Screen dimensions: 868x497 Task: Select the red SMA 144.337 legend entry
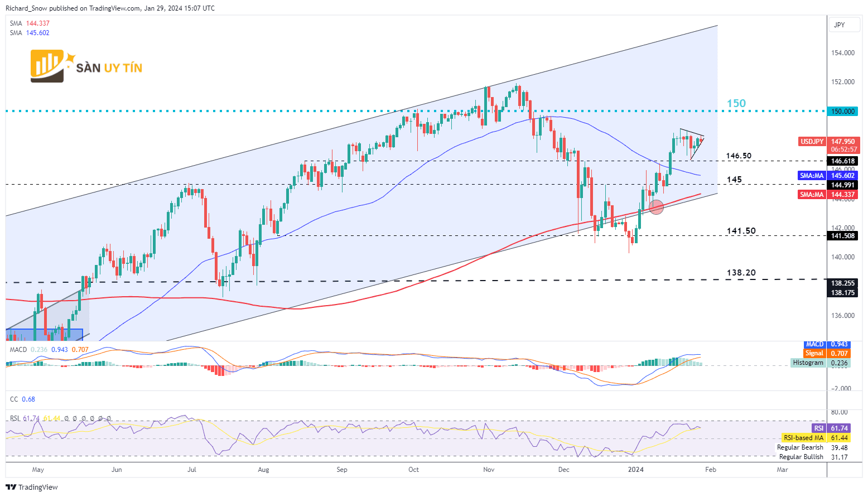click(x=30, y=23)
